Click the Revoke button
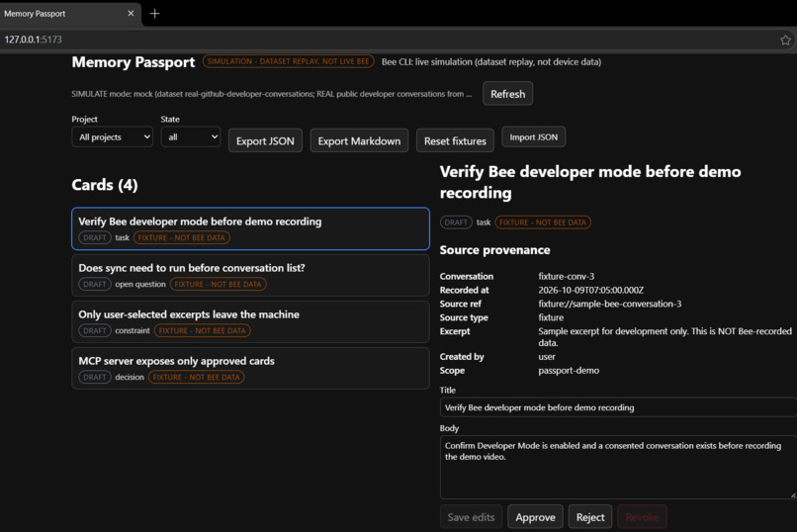 click(x=642, y=517)
